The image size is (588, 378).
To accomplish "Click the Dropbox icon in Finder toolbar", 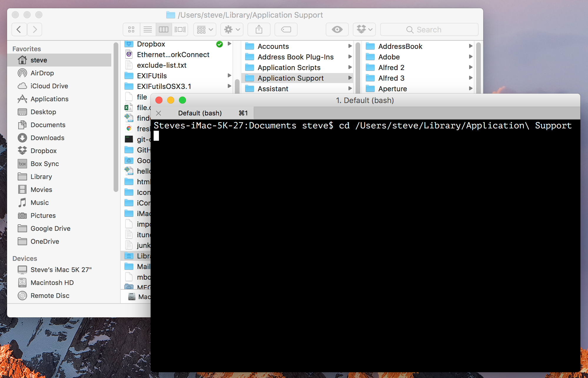I will click(363, 30).
